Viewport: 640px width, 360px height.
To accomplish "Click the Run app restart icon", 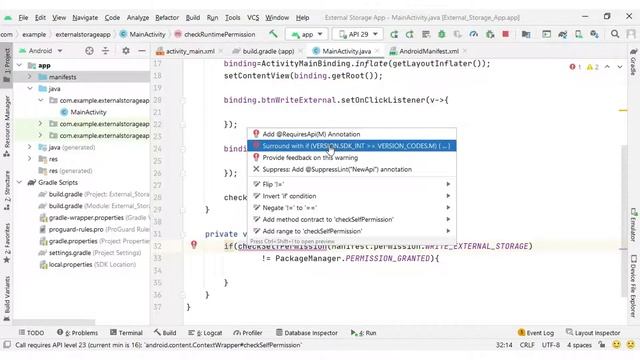I will 394,34.
